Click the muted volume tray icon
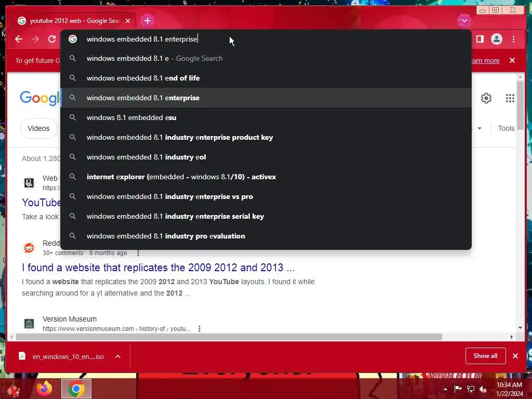 click(x=483, y=389)
